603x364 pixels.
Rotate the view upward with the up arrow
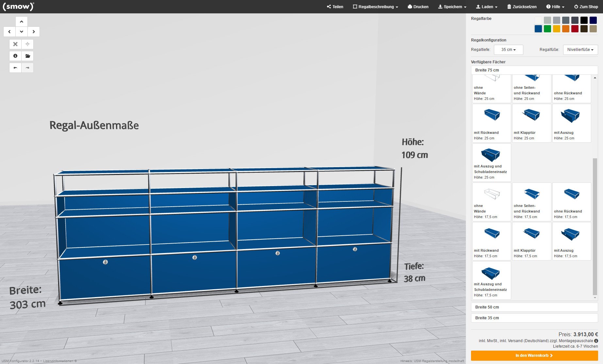tap(22, 22)
